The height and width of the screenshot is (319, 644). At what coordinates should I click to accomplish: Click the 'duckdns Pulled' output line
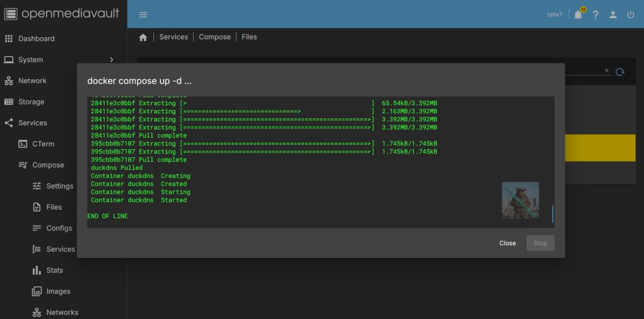pyautogui.click(x=116, y=168)
